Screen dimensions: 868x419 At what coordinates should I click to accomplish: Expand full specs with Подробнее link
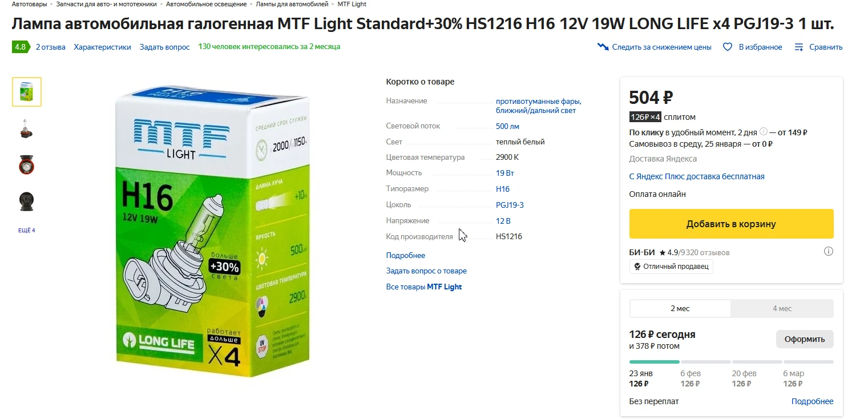point(405,255)
